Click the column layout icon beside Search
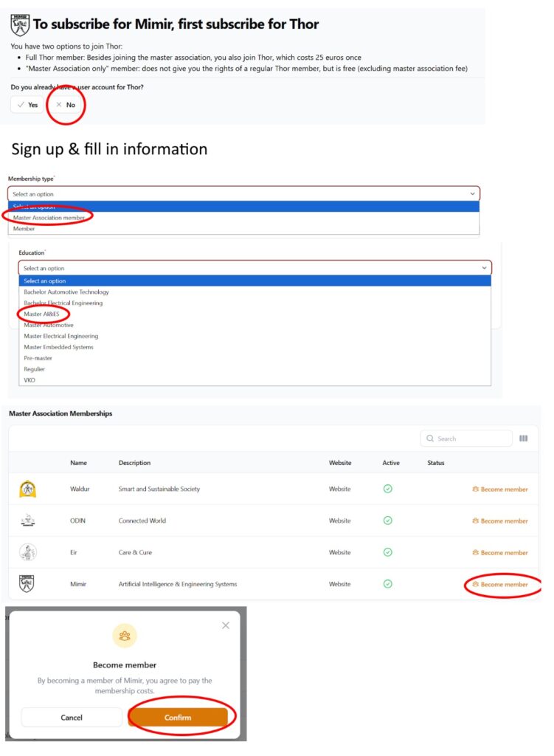The image size is (554, 756). pos(523,439)
